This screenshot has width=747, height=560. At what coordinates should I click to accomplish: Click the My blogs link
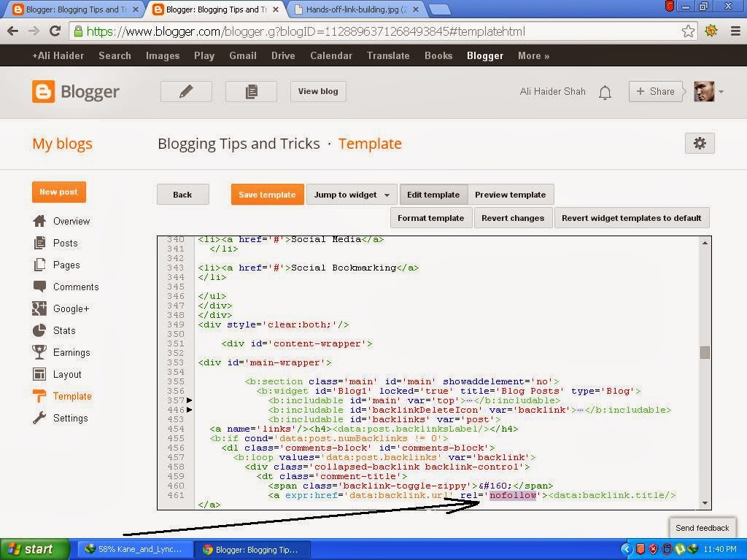pyautogui.click(x=63, y=144)
